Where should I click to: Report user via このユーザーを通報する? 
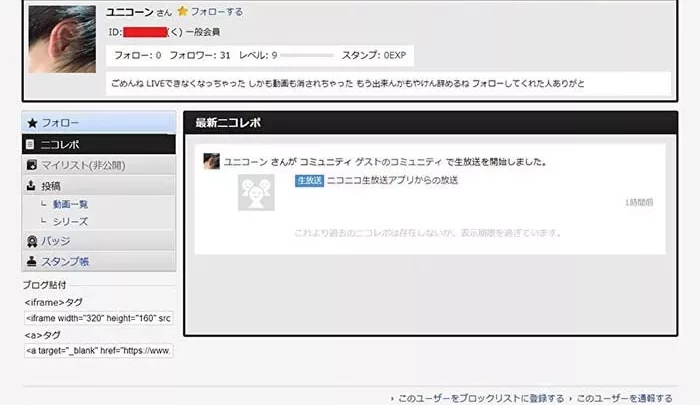(624, 398)
